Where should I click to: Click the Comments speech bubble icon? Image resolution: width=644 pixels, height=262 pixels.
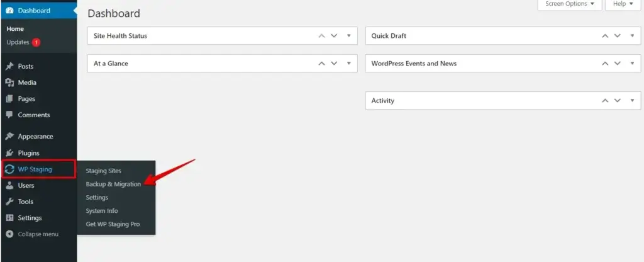(9, 115)
